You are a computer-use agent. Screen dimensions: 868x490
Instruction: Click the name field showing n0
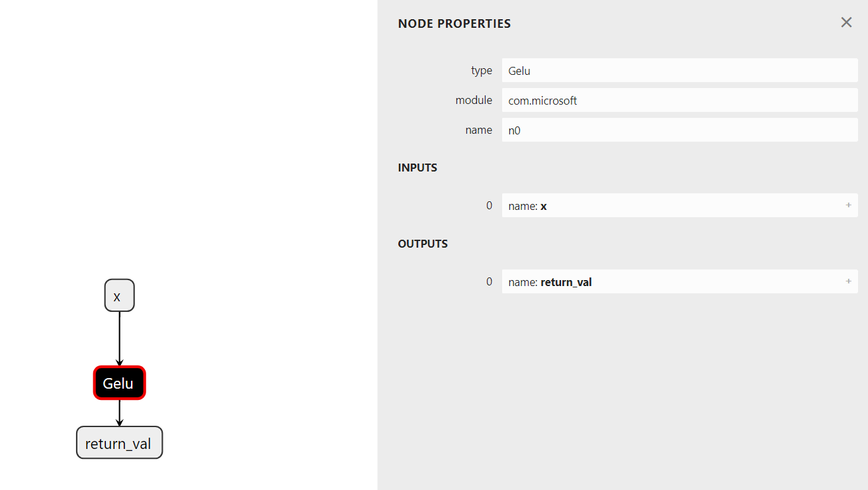click(x=679, y=130)
